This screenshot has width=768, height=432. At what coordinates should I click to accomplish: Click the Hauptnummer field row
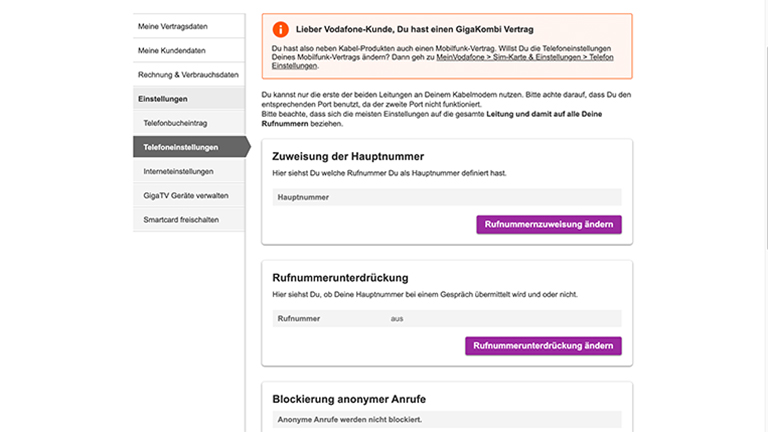point(446,197)
